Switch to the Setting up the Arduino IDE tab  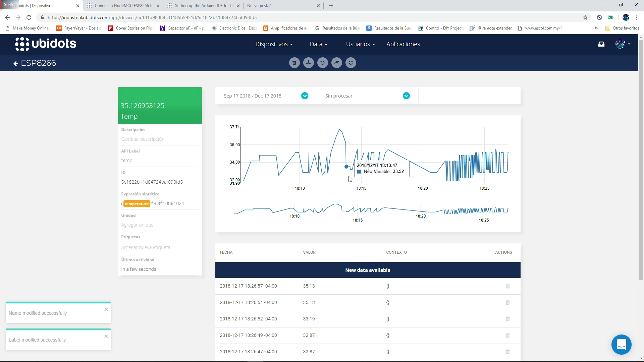click(x=203, y=6)
